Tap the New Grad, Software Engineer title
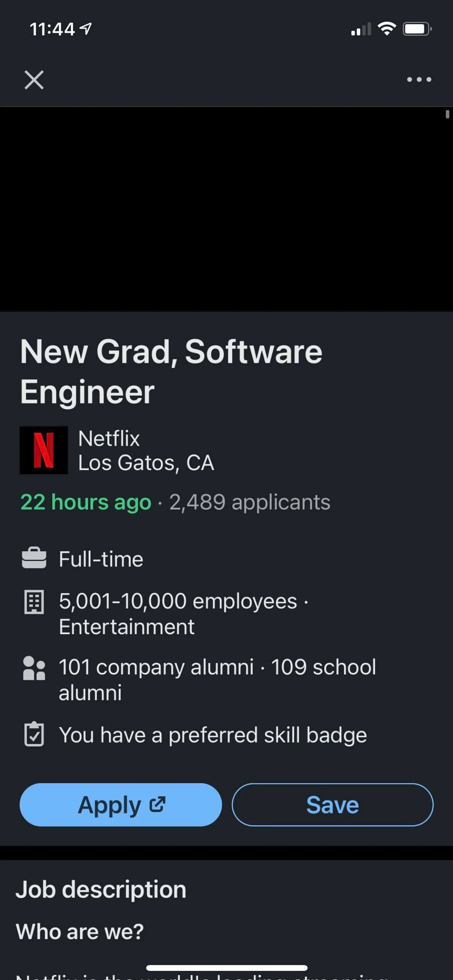Viewport: 453px width, 980px height. click(171, 371)
